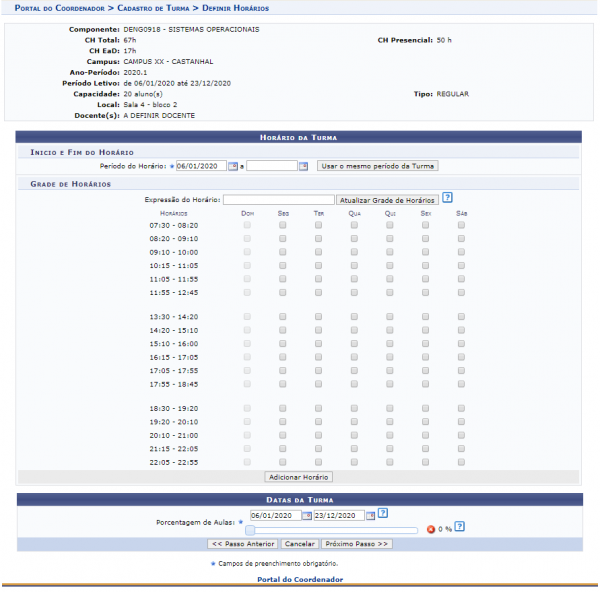Image resolution: width=600 pixels, height=592 pixels.
Task: Focus the Expressão do Horário text field
Action: coord(278,200)
